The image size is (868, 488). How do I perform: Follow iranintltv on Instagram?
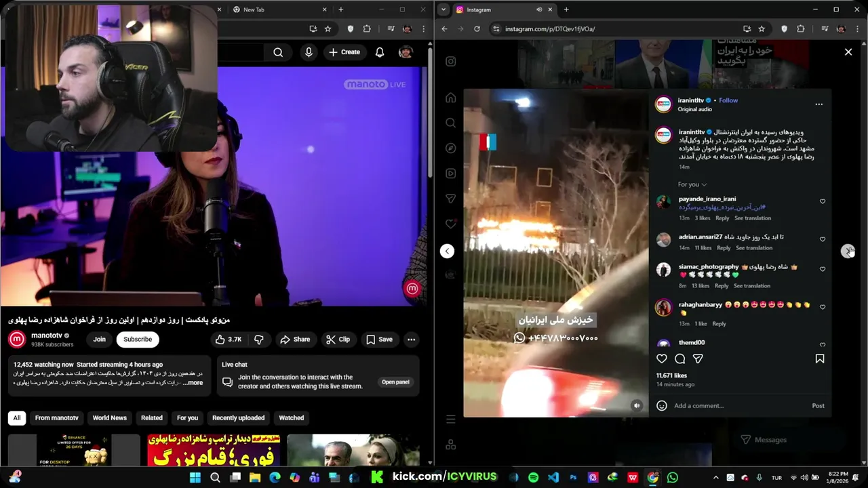tap(728, 100)
